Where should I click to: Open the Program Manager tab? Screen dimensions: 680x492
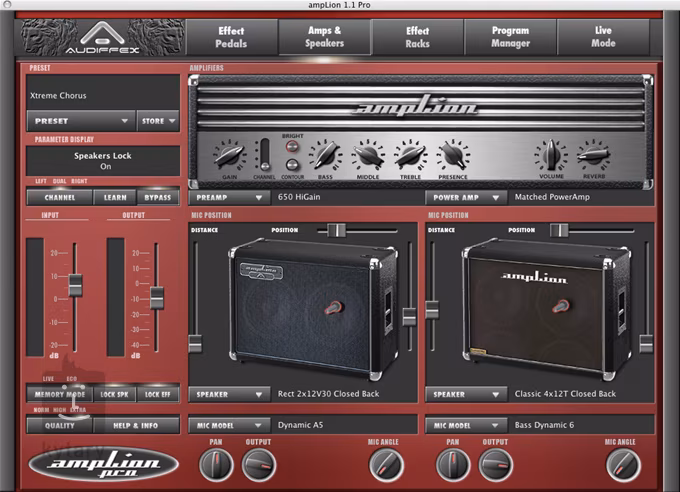click(x=510, y=38)
